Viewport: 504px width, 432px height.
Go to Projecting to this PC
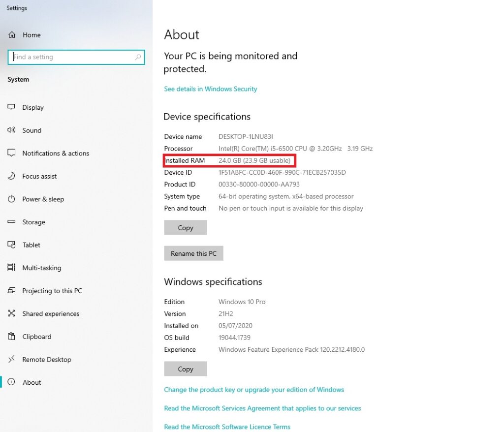[52, 291]
